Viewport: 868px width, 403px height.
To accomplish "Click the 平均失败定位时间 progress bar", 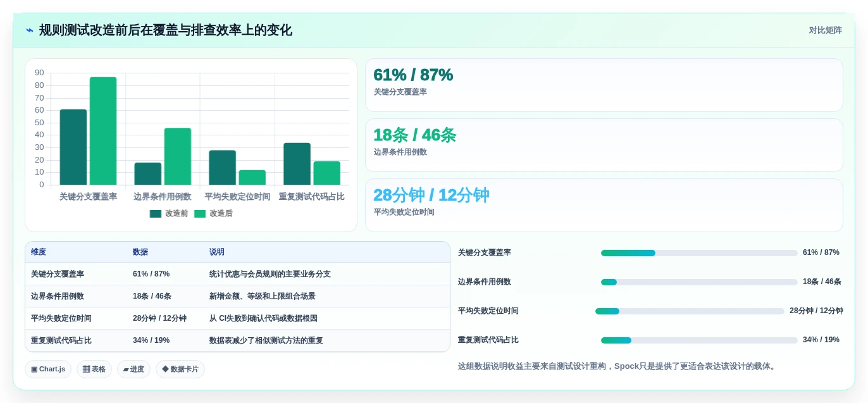I will 690,311.
